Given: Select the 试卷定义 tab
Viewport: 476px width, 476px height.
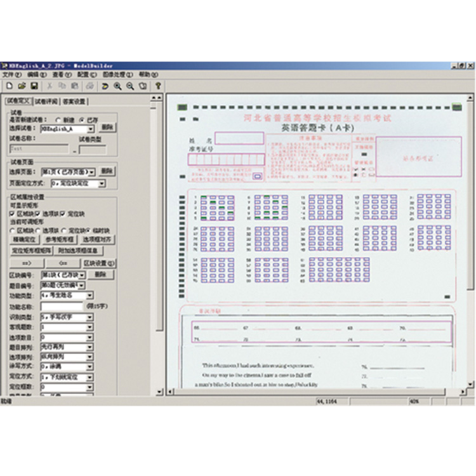Looking at the screenshot, I should pos(19,101).
